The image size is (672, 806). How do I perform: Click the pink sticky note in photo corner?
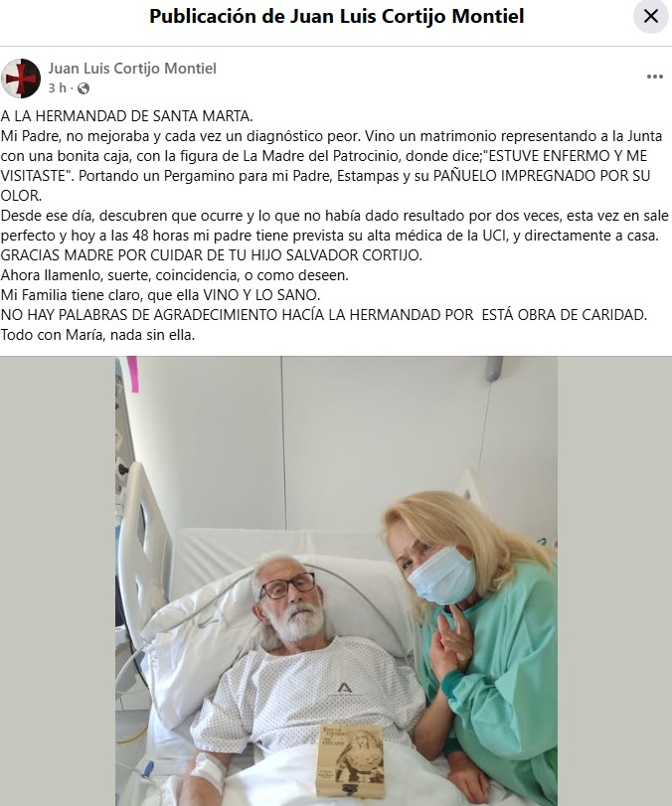point(132,374)
